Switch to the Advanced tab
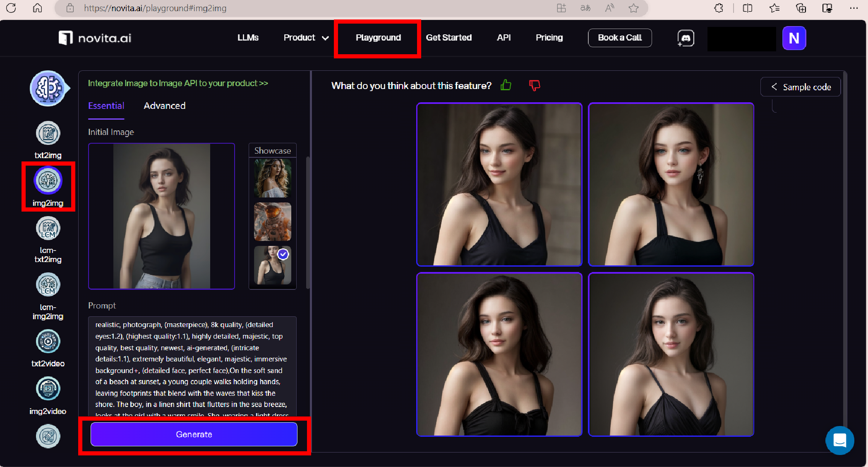Image resolution: width=868 pixels, height=467 pixels. (164, 106)
